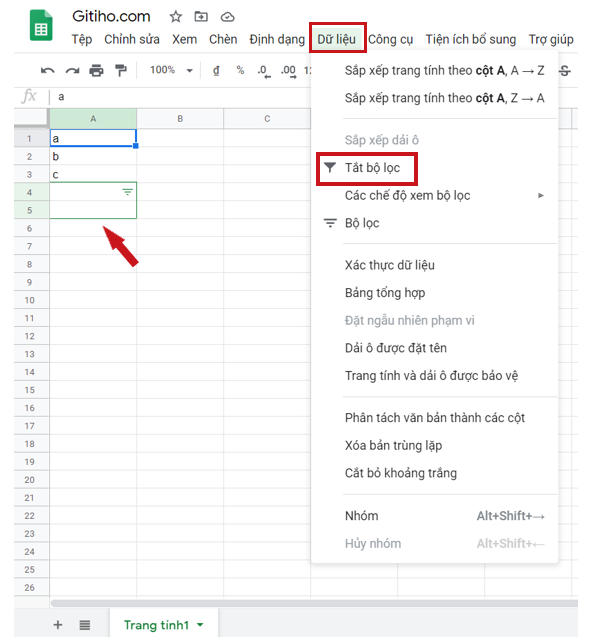Select column C header

point(267,119)
